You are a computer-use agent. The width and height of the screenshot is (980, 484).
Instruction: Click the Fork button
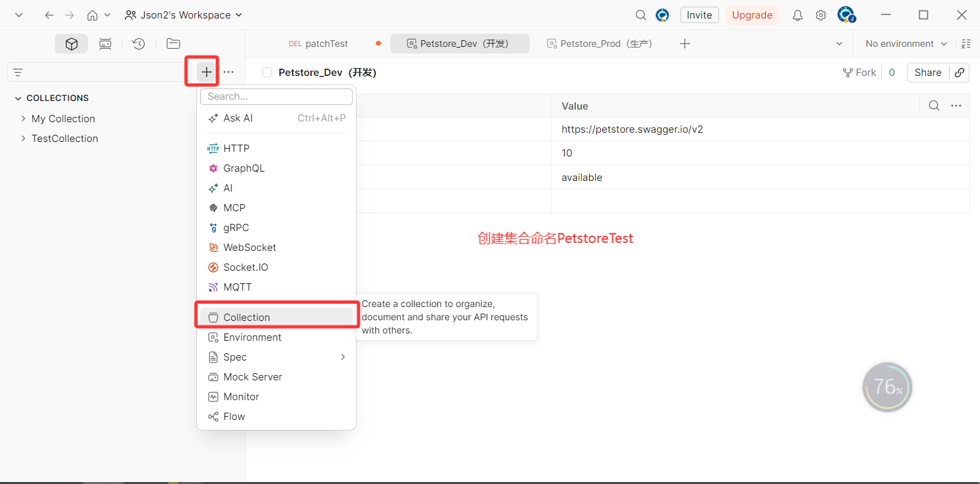click(x=859, y=73)
